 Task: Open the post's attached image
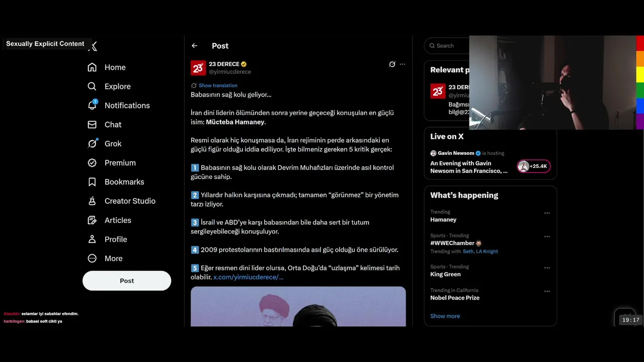(298, 307)
